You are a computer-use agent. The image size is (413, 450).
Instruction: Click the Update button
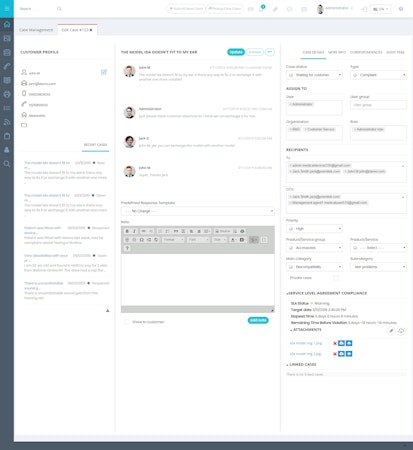[x=236, y=52]
